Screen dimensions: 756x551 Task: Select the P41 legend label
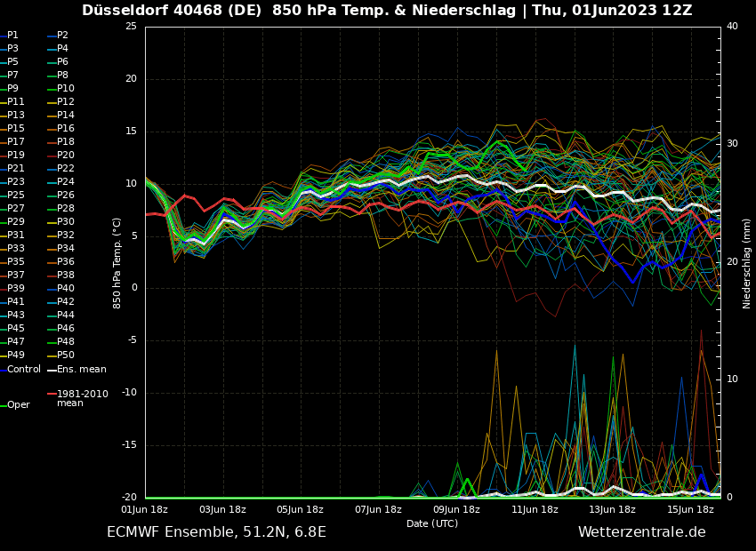pyautogui.click(x=16, y=302)
